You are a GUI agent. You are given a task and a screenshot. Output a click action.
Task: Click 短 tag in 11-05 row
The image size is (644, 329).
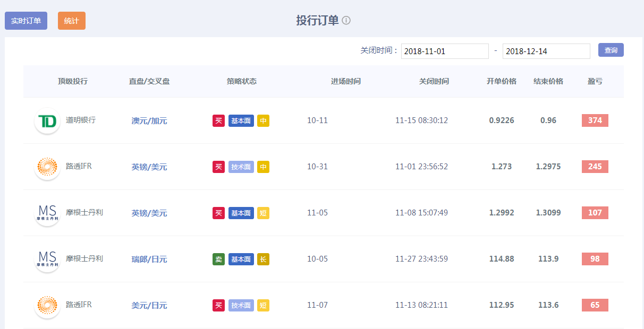[264, 213]
